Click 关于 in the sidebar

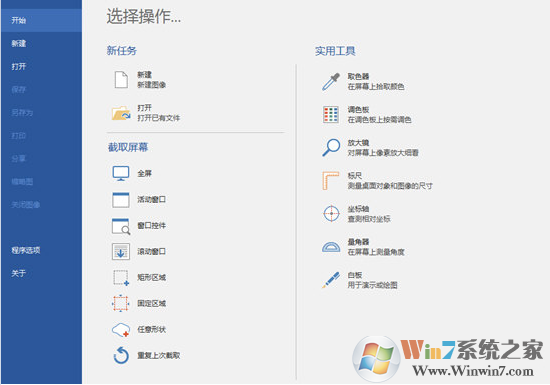tap(19, 273)
